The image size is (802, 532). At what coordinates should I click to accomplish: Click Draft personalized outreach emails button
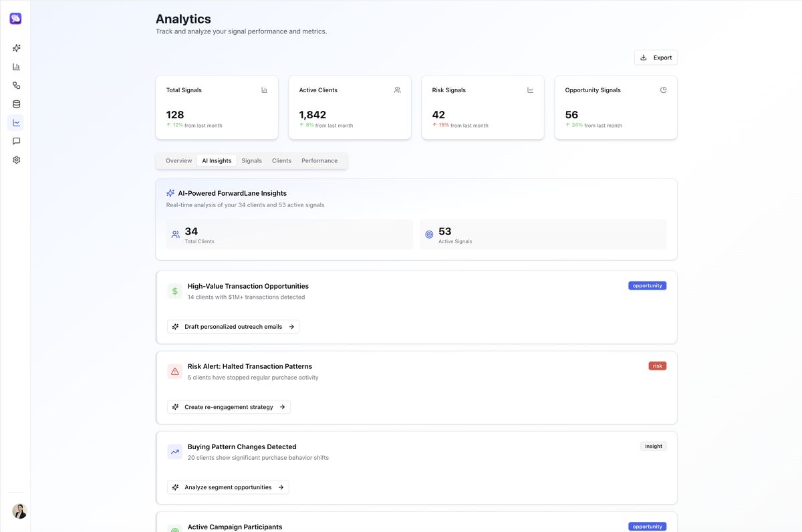pyautogui.click(x=233, y=327)
